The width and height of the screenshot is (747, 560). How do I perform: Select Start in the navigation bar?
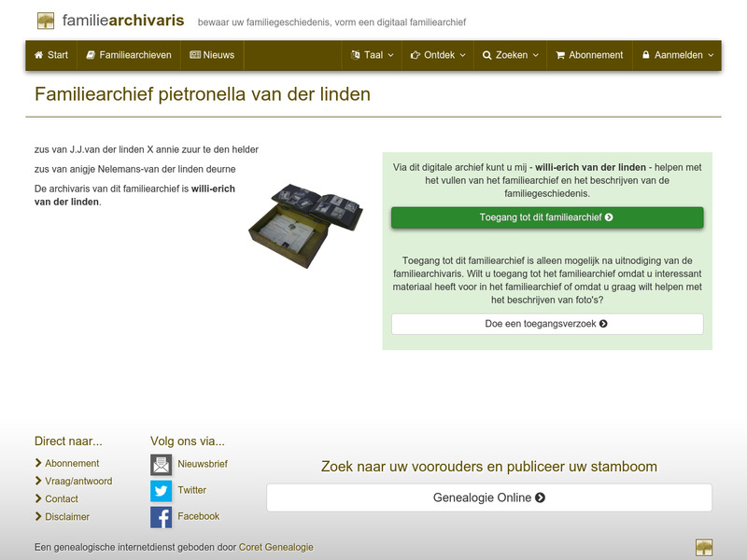click(x=51, y=55)
